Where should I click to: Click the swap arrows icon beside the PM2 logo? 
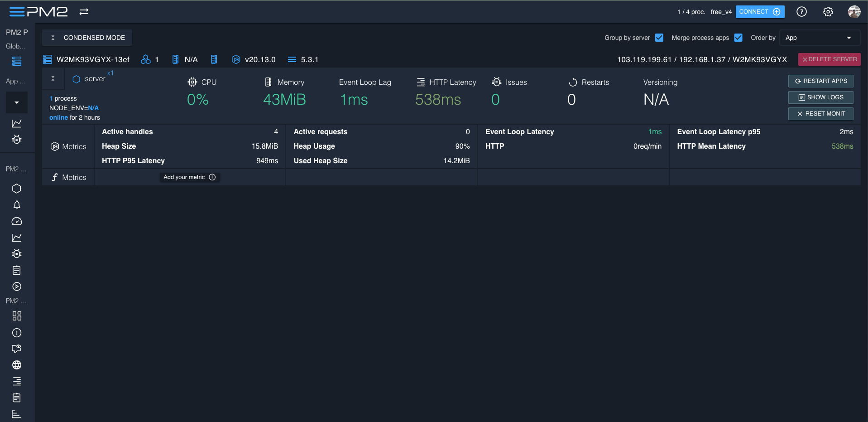84,12
